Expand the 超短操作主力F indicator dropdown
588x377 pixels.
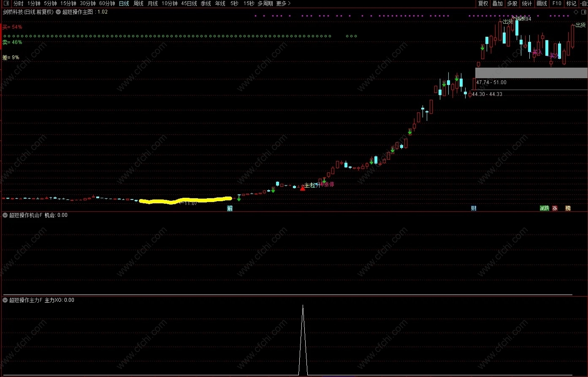point(5,300)
